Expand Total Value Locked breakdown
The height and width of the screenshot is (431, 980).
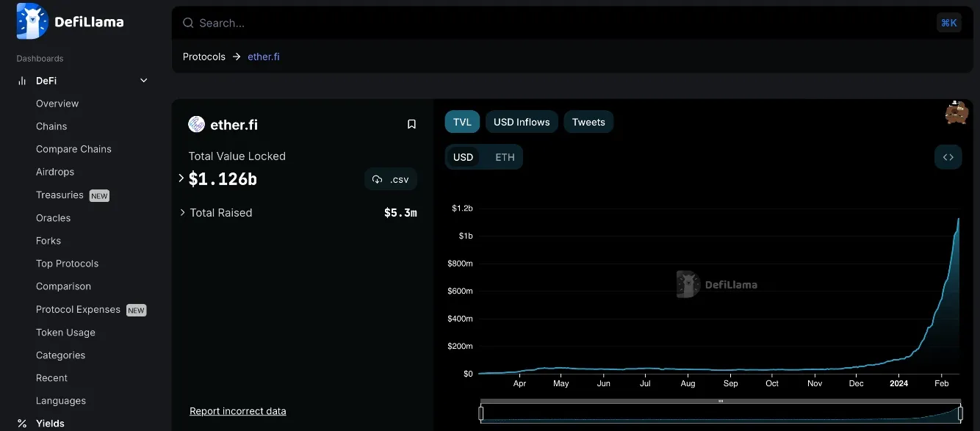click(181, 178)
